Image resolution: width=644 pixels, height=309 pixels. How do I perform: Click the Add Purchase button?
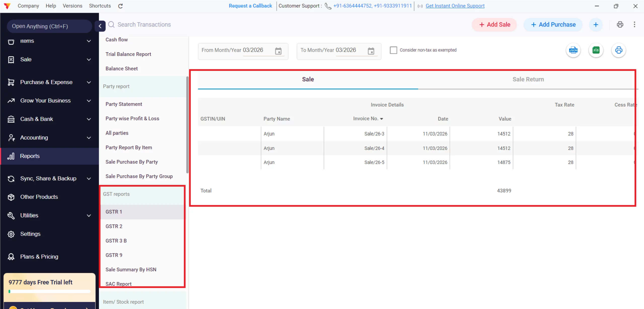553,24
